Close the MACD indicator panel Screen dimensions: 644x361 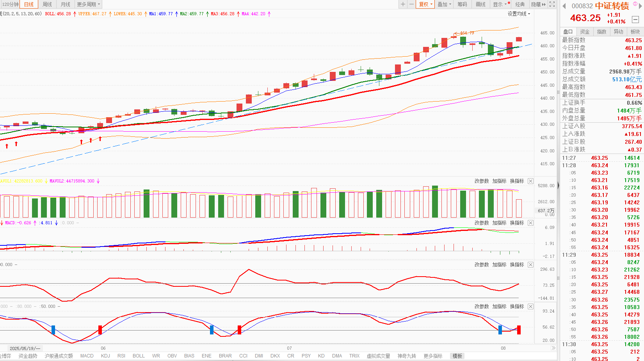[530, 223]
